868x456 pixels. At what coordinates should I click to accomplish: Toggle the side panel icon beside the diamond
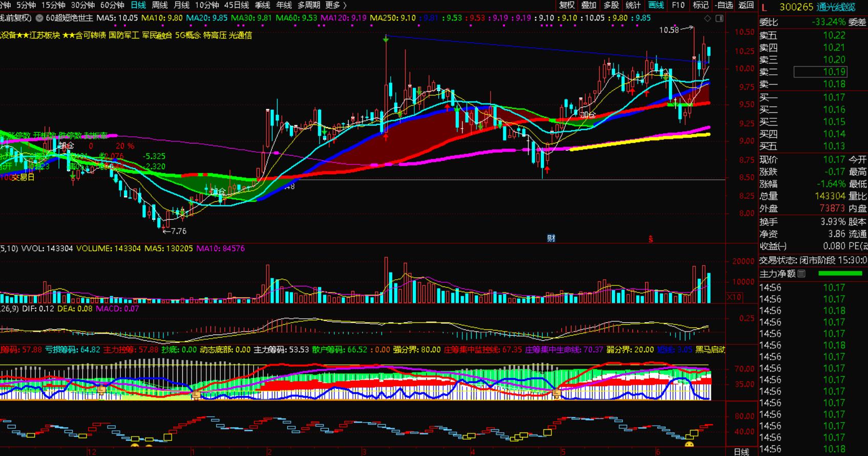click(x=719, y=18)
